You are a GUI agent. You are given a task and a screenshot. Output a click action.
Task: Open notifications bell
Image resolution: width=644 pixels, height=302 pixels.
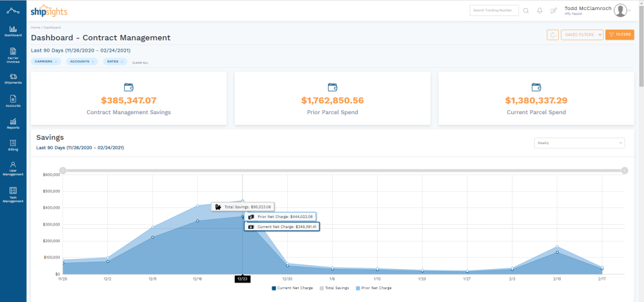(539, 11)
